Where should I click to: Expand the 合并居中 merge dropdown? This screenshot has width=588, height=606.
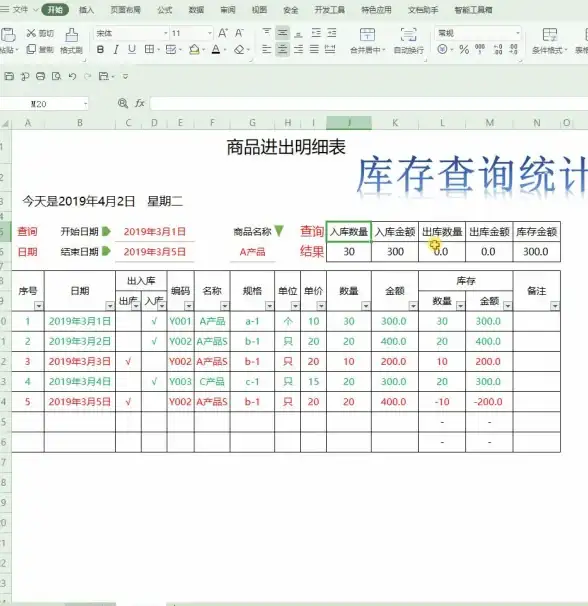click(383, 50)
